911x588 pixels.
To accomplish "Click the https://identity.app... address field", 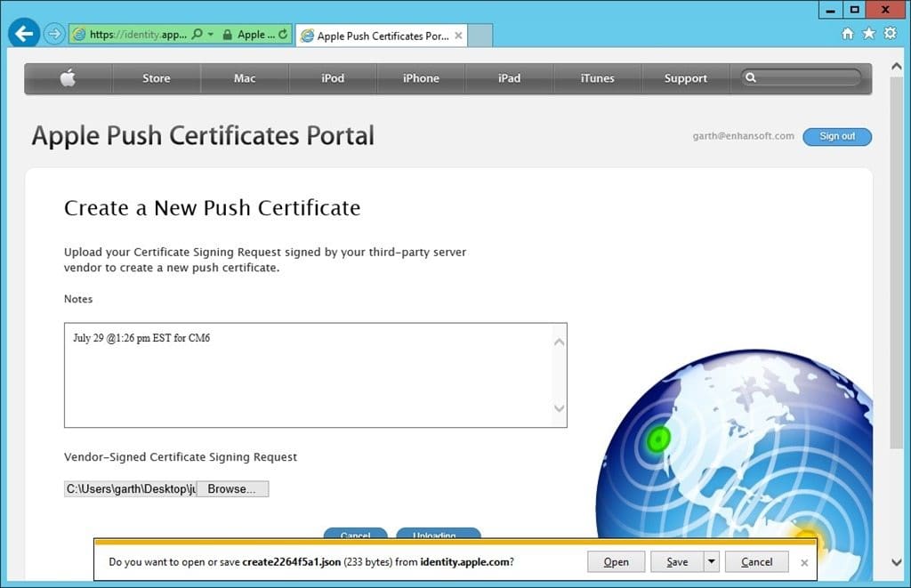I will coord(138,35).
